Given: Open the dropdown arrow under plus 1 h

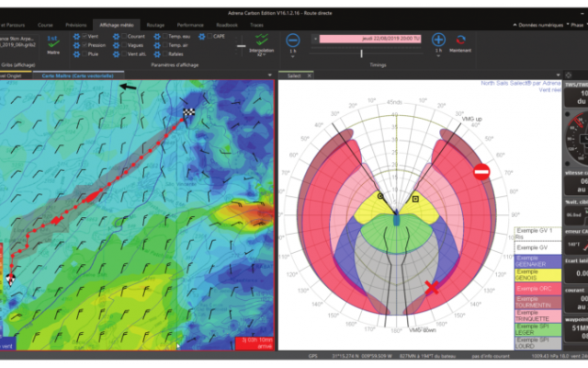Looking at the screenshot, I should pyautogui.click(x=438, y=58).
